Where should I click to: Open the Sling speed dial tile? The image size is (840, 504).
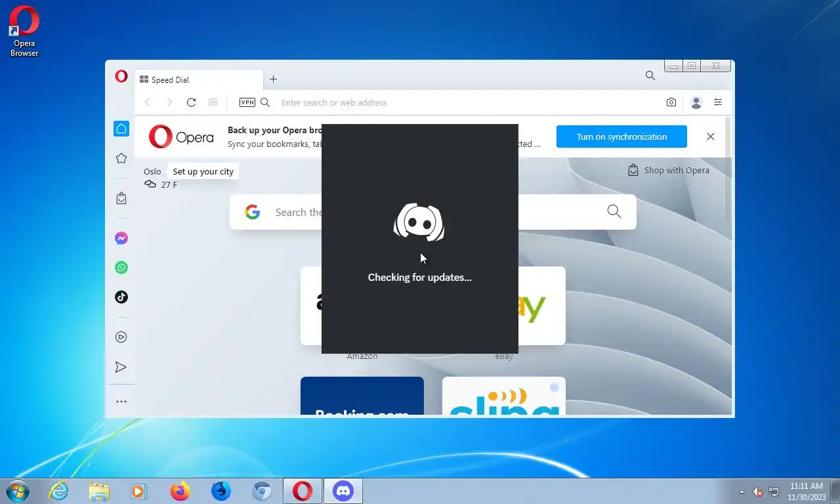pos(504,396)
